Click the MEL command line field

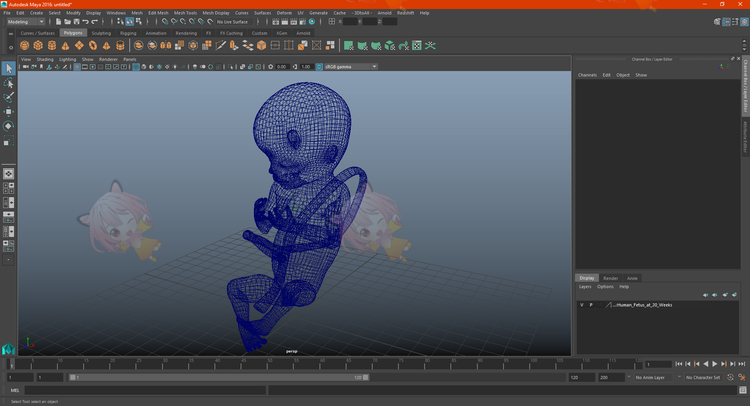click(146, 390)
